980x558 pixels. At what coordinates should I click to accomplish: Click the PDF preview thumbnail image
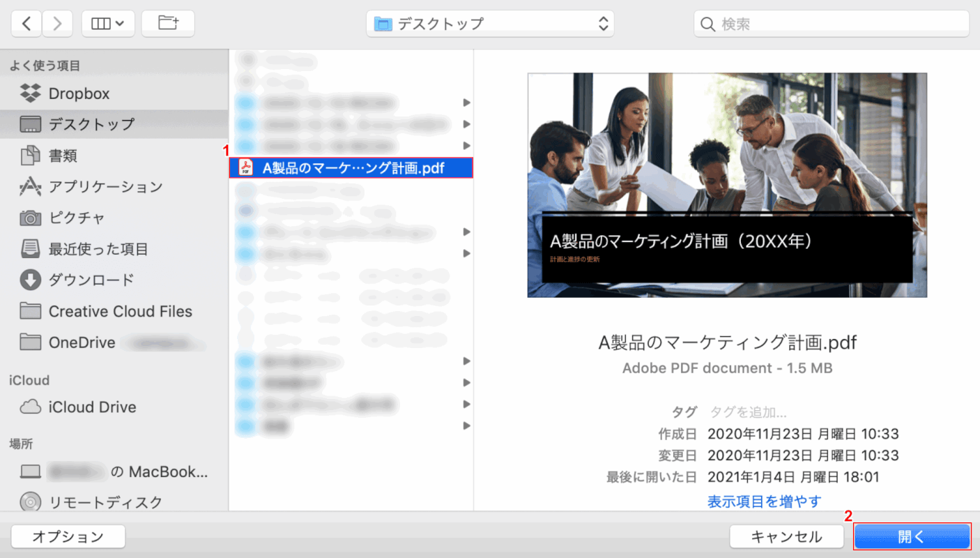click(727, 185)
